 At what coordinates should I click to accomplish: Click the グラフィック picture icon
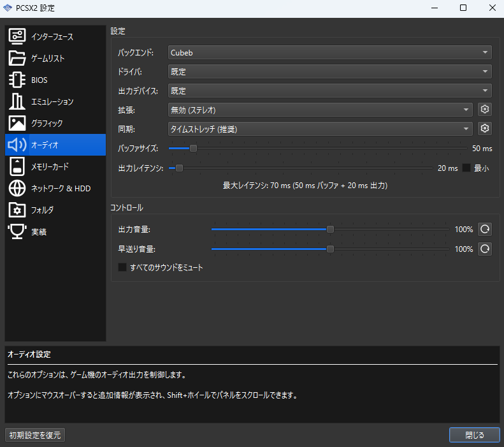point(17,123)
